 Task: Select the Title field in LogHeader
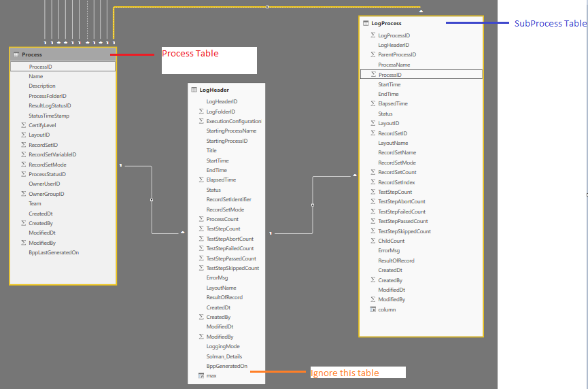tap(211, 150)
